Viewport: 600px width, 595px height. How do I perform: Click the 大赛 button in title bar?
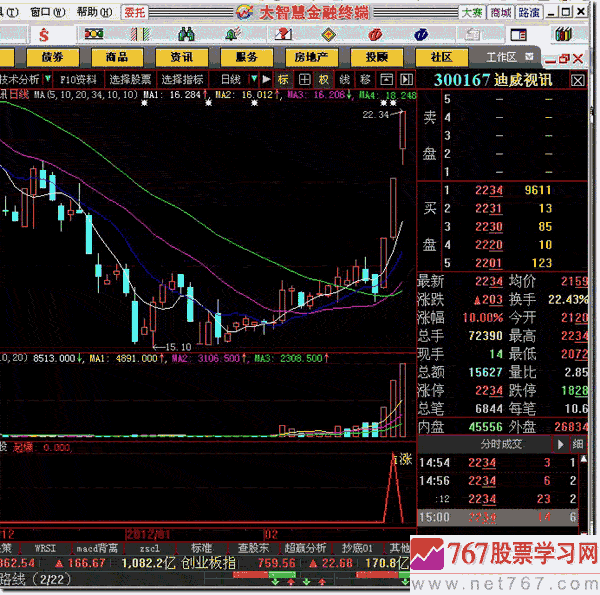point(472,13)
